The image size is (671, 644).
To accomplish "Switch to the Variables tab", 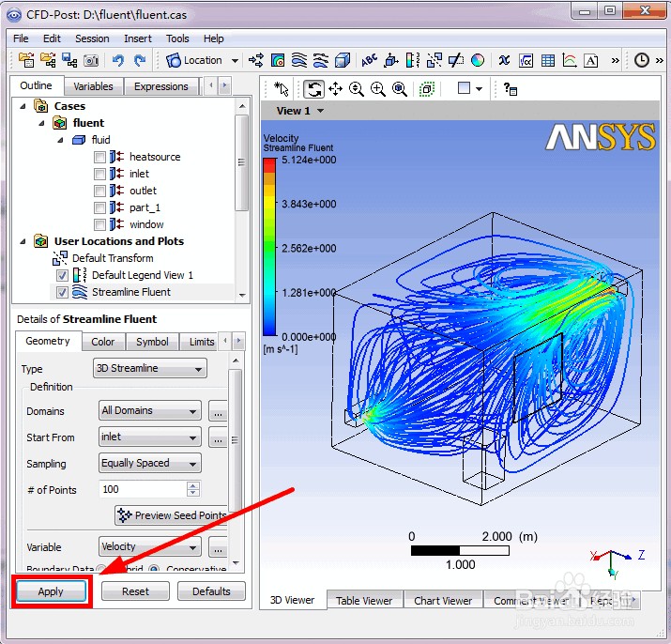I will pos(93,86).
